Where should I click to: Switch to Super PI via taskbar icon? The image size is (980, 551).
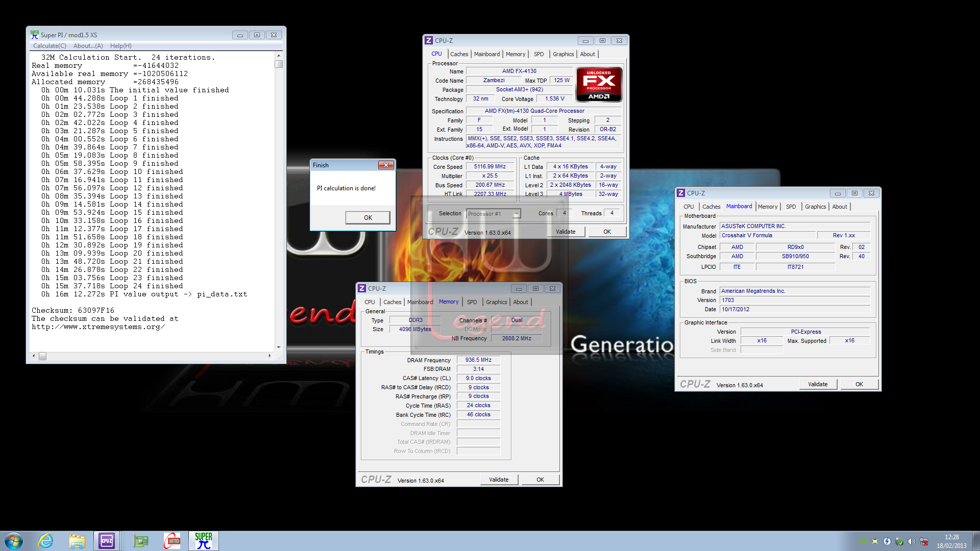coord(203,541)
